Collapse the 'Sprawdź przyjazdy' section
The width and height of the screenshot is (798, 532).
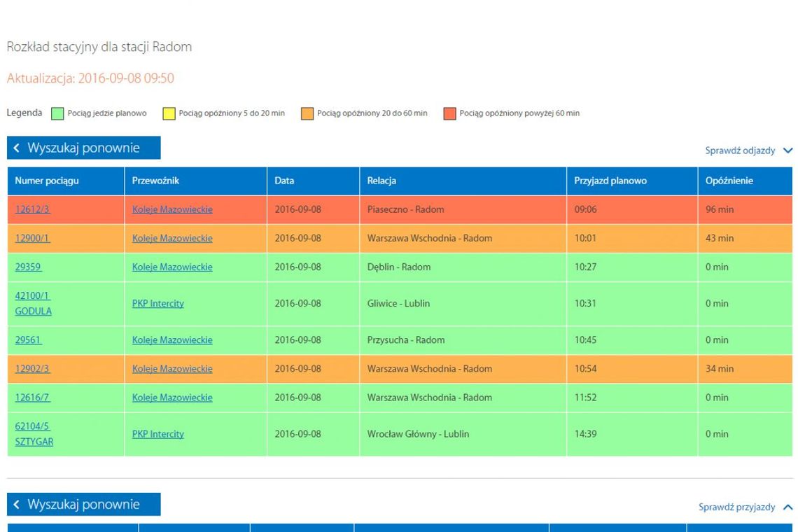tap(745, 507)
